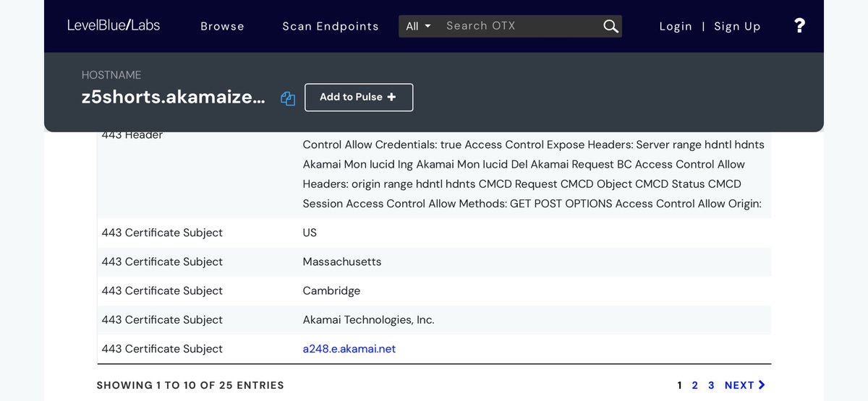
Task: Select page 1 in the pagination
Action: [x=679, y=385]
